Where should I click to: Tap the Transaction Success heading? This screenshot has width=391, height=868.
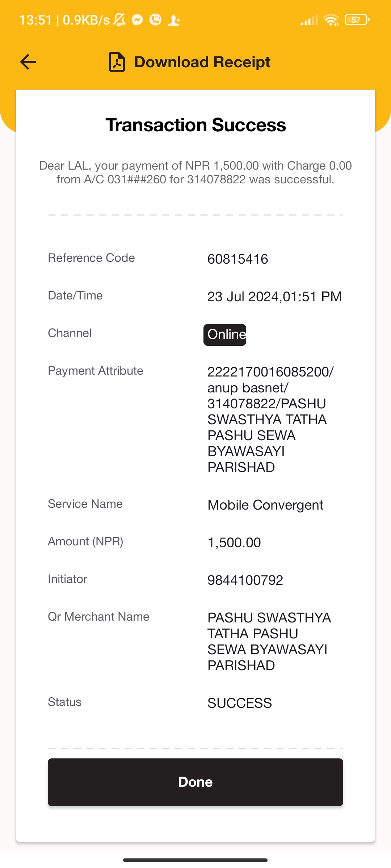pyautogui.click(x=195, y=125)
